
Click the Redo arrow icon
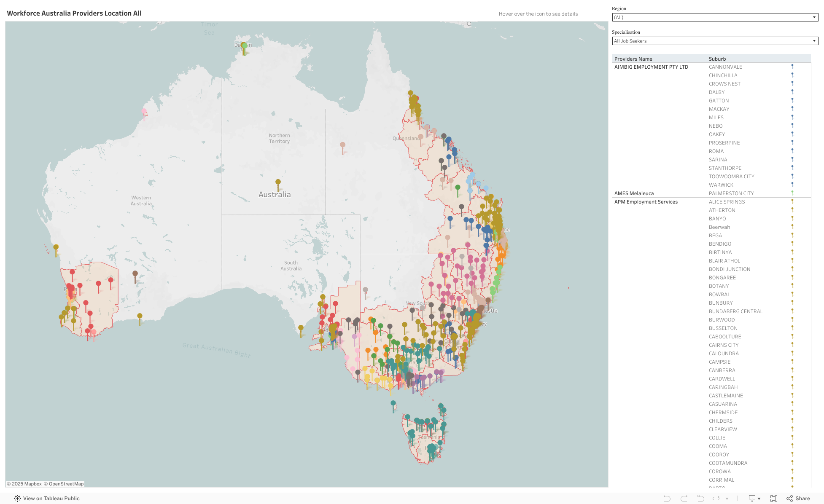pos(684,498)
